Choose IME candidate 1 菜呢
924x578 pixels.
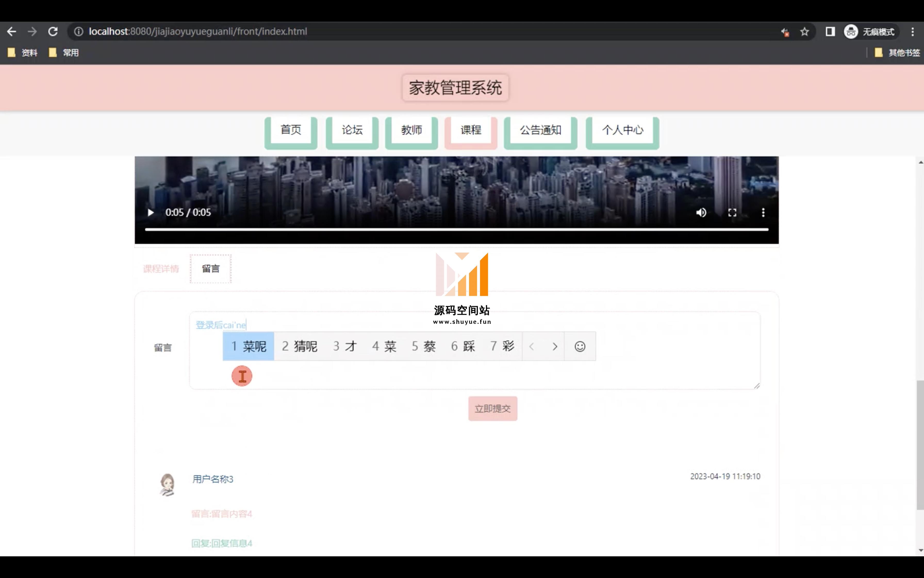tap(249, 346)
